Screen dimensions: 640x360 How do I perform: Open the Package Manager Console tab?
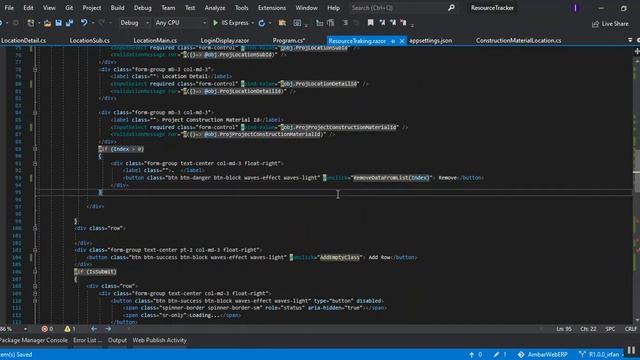click(34, 340)
